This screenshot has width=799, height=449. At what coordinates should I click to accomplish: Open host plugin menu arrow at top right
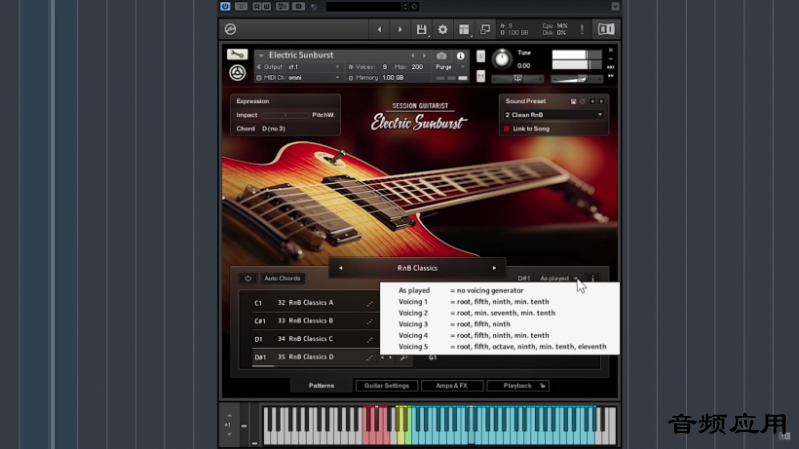(x=615, y=7)
